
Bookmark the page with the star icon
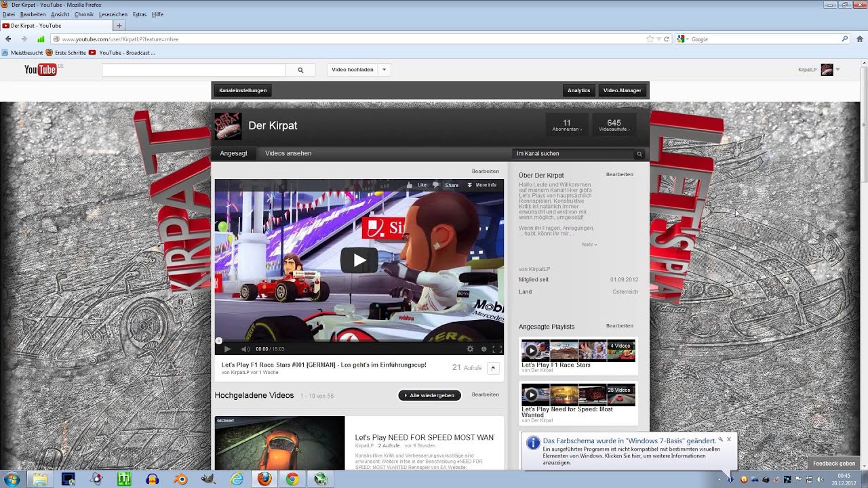650,39
